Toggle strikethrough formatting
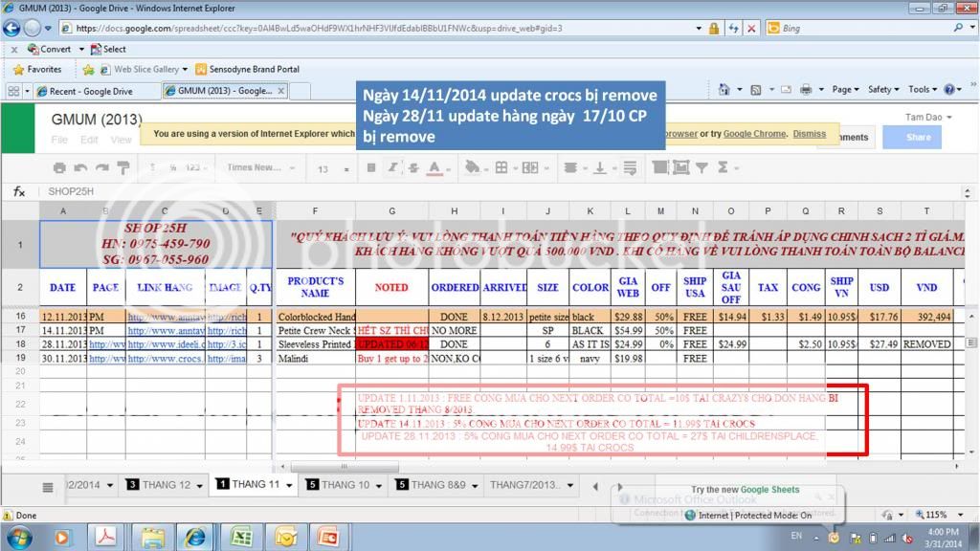Viewport: 980px width, 551px height. 413,168
